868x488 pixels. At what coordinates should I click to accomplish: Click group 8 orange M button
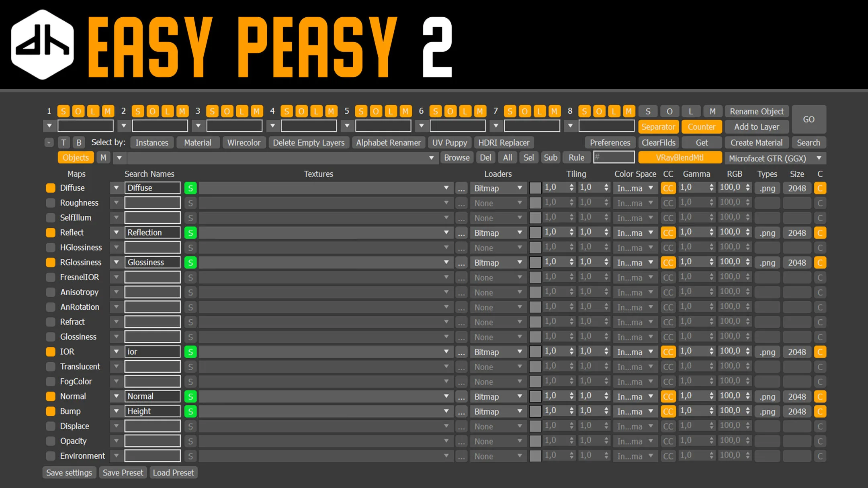(629, 111)
